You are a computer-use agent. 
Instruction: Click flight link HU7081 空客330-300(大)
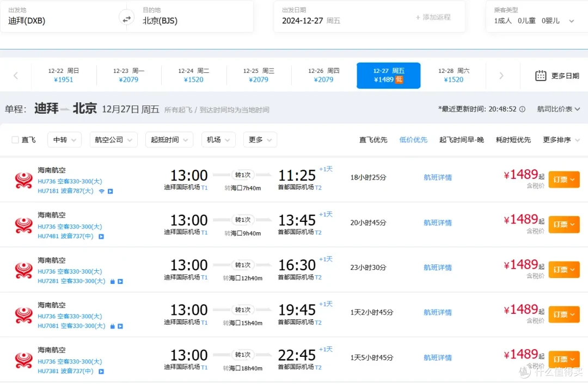(x=71, y=326)
